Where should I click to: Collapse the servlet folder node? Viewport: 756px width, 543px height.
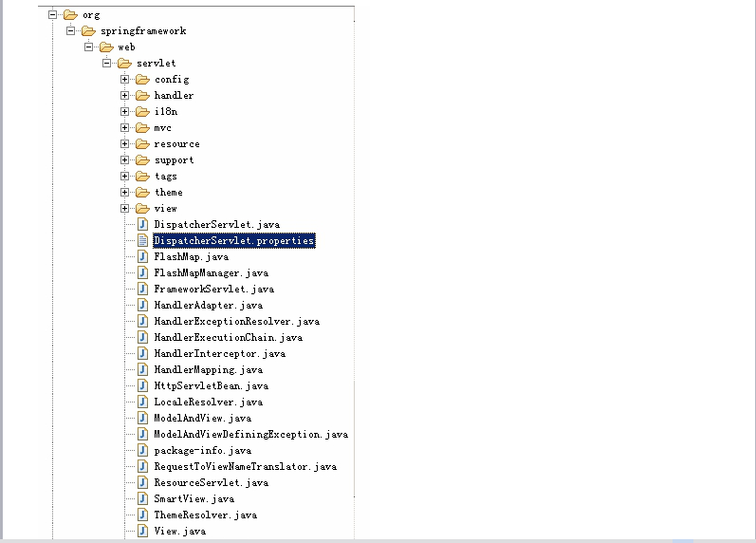point(106,64)
